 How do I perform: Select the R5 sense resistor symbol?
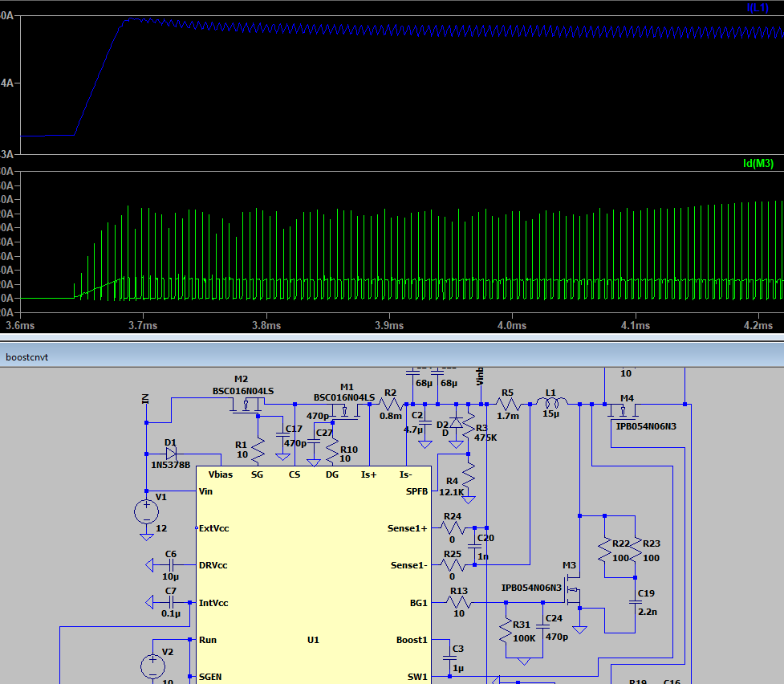point(508,405)
